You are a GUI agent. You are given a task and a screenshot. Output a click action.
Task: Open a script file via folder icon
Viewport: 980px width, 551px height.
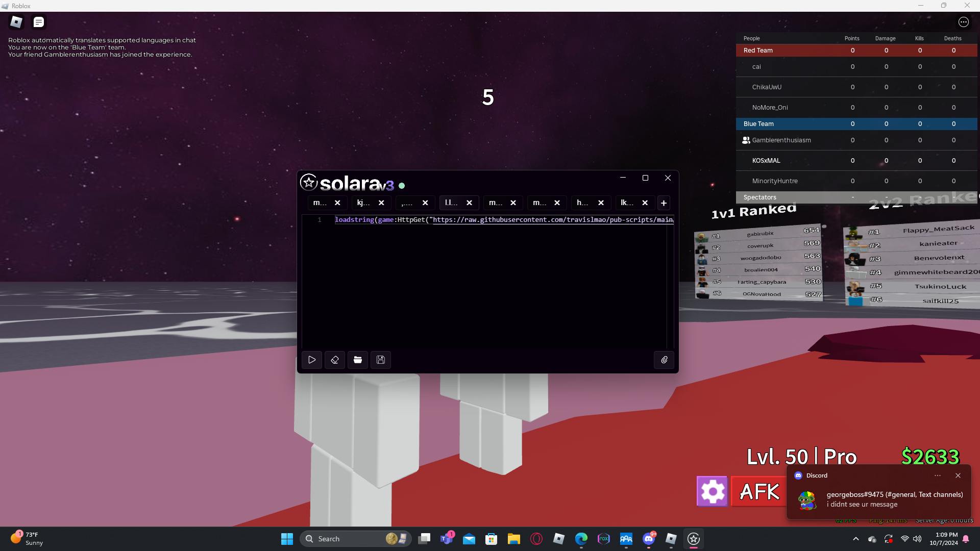(358, 360)
